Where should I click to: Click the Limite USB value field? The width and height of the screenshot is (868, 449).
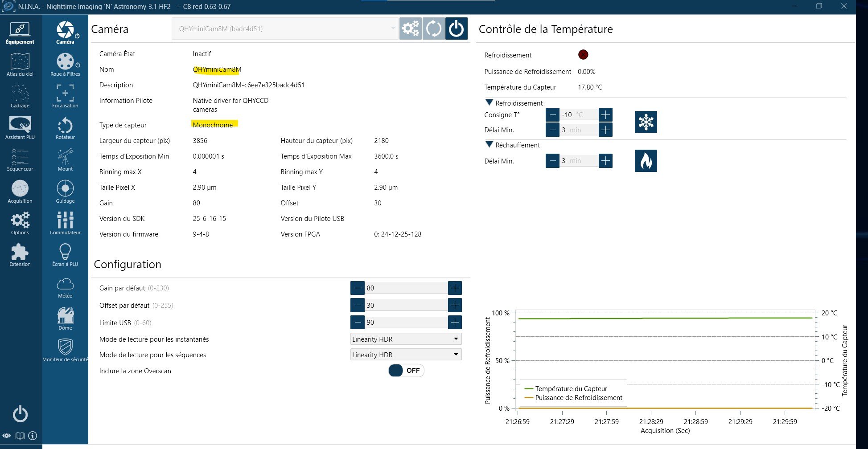406,322
